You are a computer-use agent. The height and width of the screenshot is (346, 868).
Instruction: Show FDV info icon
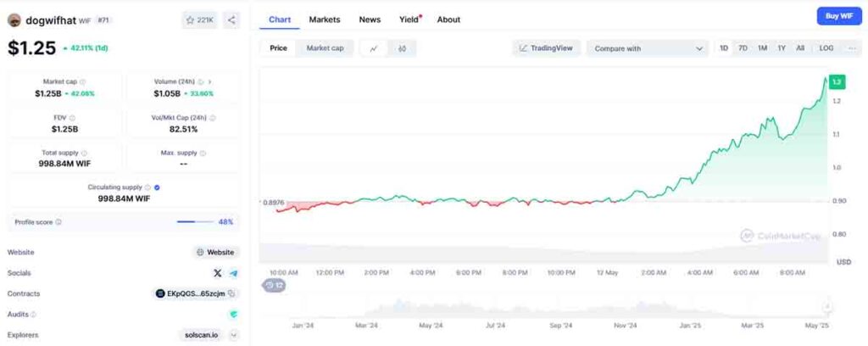pyautogui.click(x=73, y=118)
